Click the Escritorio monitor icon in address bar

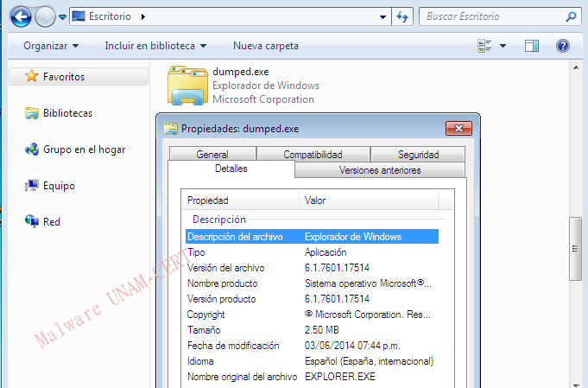pos(79,16)
